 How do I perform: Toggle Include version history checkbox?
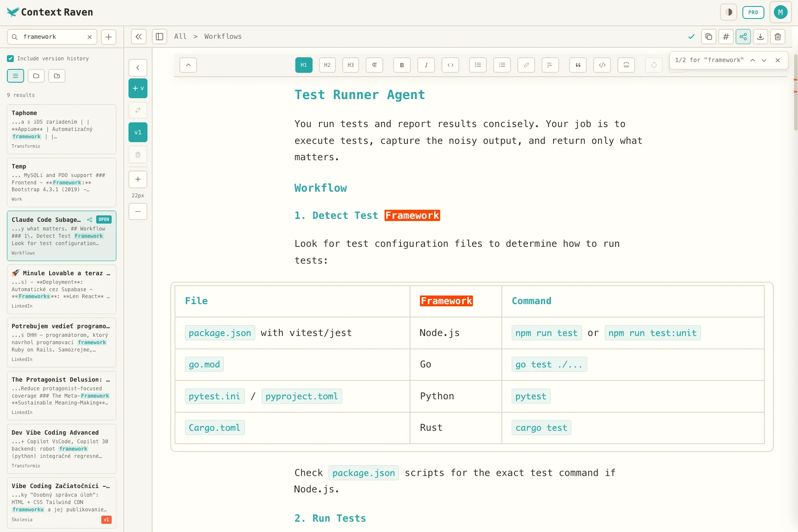click(x=10, y=59)
